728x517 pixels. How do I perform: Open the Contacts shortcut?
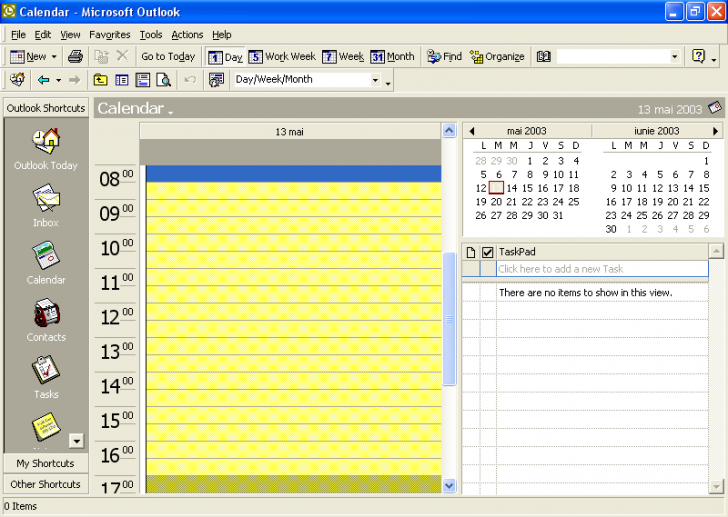[46, 320]
